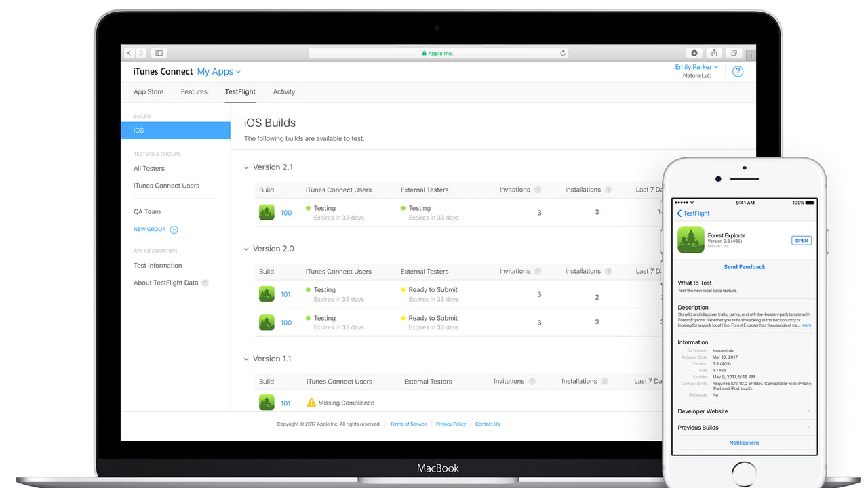
Task: Click the Contact Us footer link
Action: tap(488, 424)
